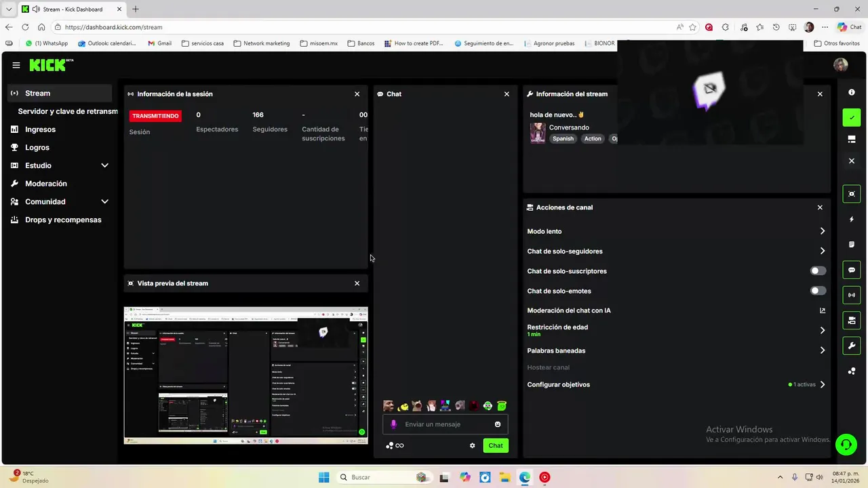Click the Spanish tag in stream info
The height and width of the screenshot is (488, 868).
[x=563, y=138]
